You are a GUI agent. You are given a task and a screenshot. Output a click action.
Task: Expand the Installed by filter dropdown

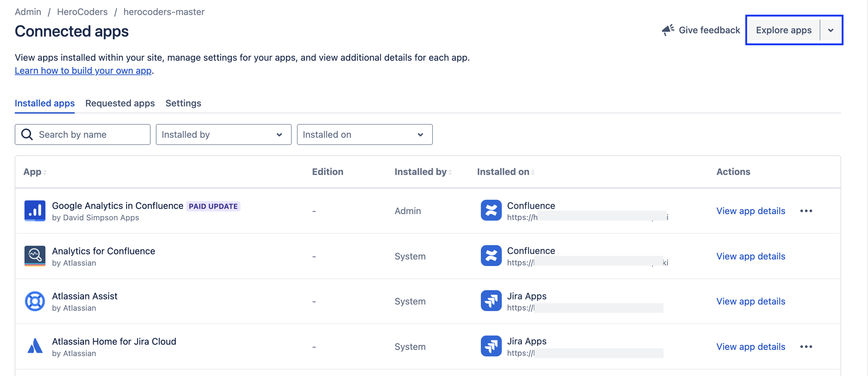(x=223, y=134)
